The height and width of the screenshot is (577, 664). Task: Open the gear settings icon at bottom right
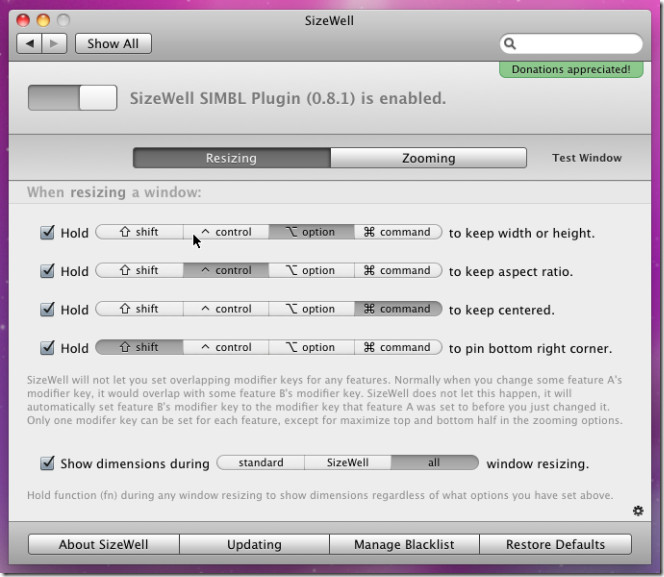[638, 511]
